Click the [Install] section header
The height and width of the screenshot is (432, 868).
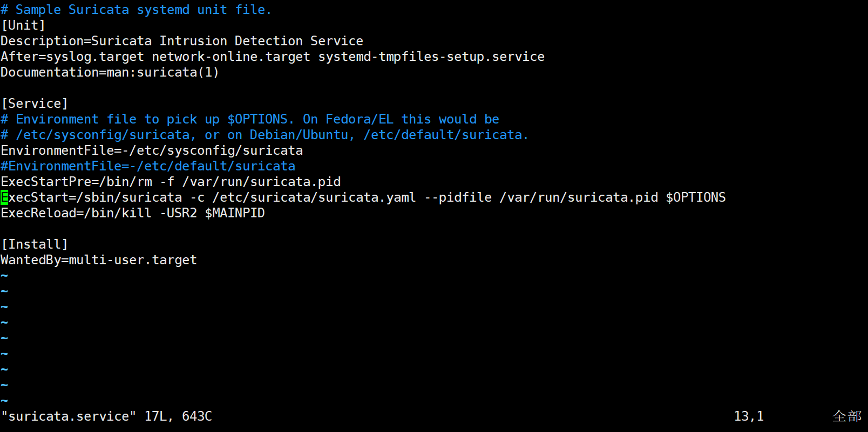pos(35,244)
